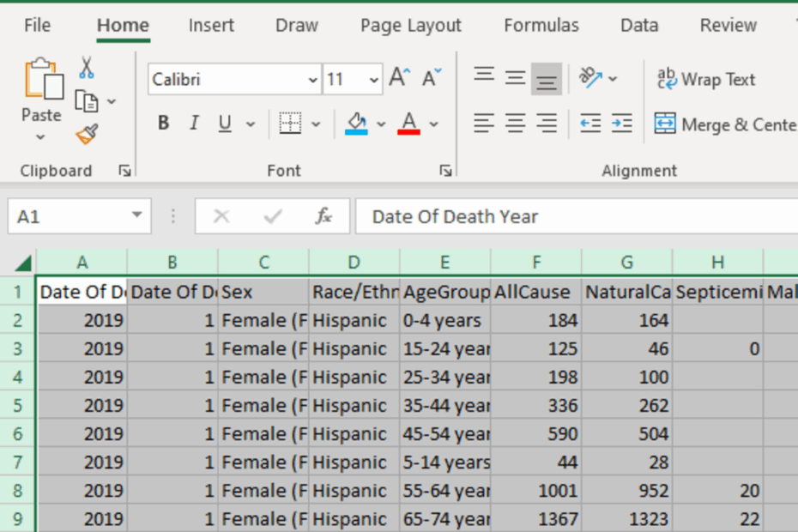This screenshot has height=532, width=798.
Task: Copy selection using the Copy icon
Action: [x=87, y=101]
